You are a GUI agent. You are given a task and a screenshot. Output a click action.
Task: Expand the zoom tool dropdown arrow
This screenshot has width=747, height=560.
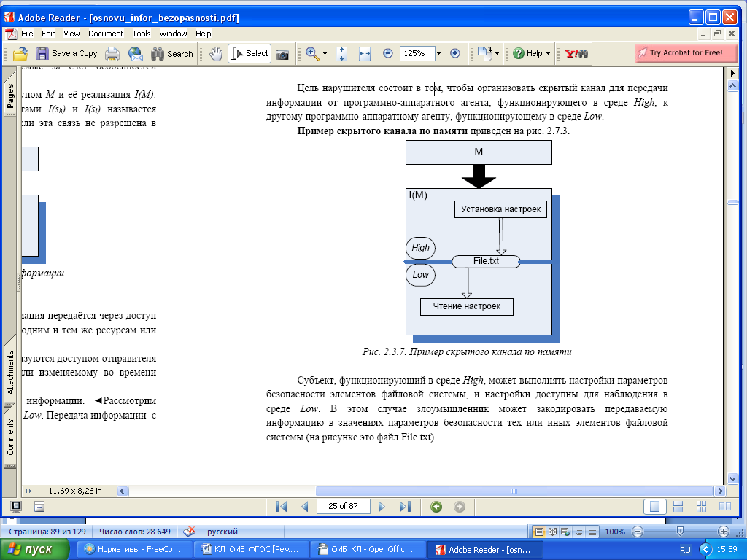coord(325,54)
